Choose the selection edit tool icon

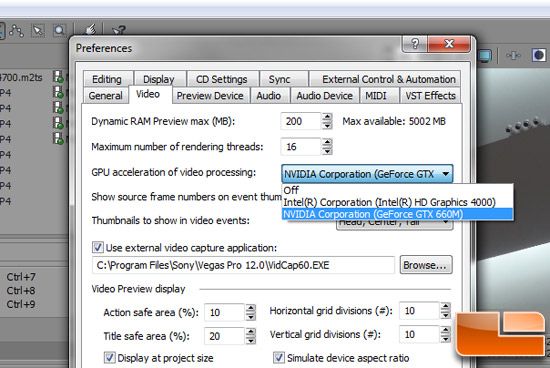[x=38, y=31]
